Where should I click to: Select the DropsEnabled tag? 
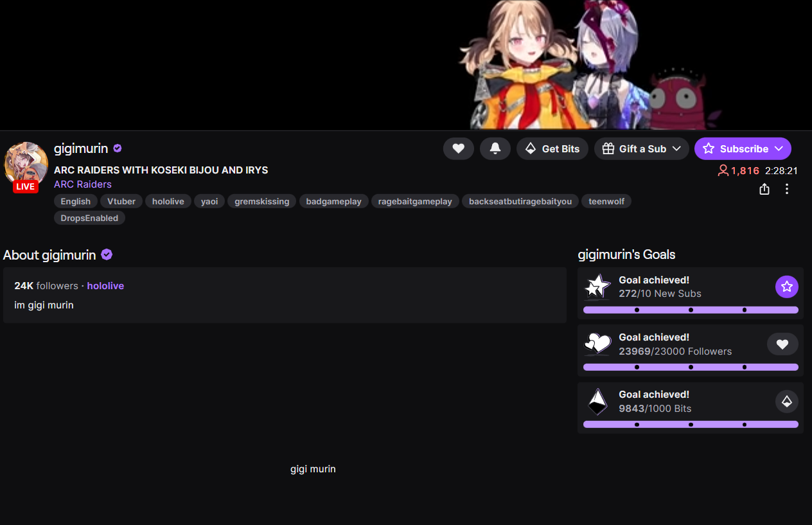89,218
